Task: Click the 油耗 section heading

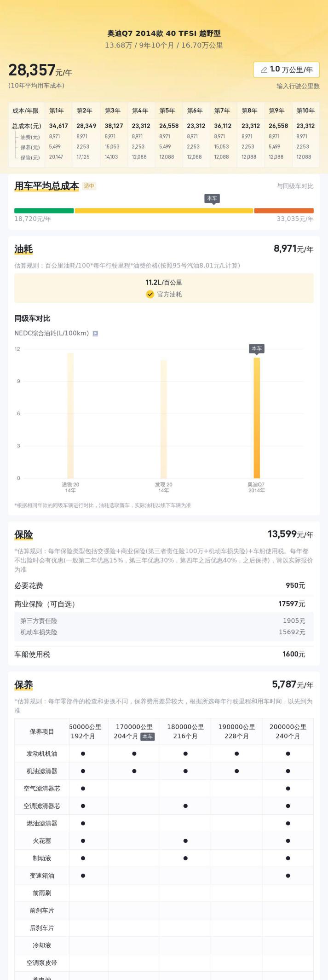Action: [23, 249]
